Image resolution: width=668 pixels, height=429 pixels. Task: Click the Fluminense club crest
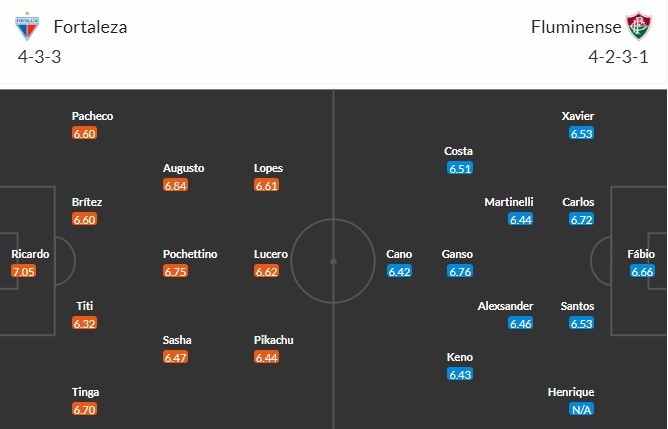click(637, 26)
